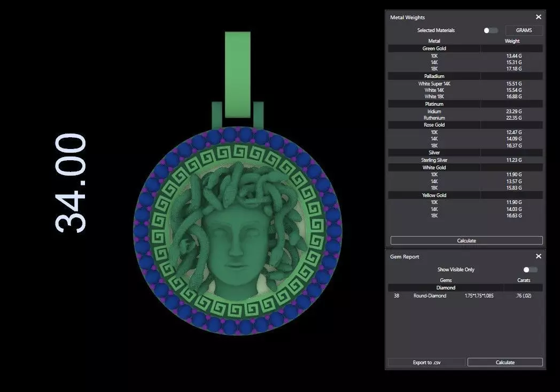Viewport: 560px width, 392px height.
Task: Click the Metal column header
Action: pos(434,41)
